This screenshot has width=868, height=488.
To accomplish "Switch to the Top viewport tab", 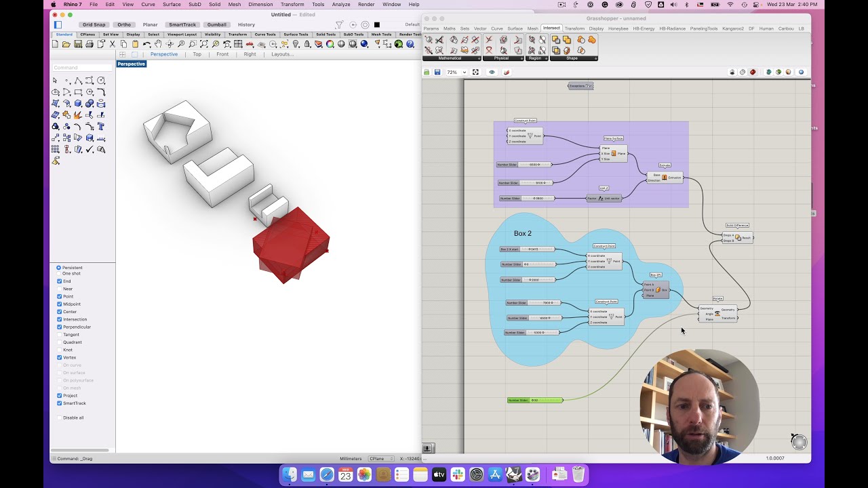I will [197, 54].
